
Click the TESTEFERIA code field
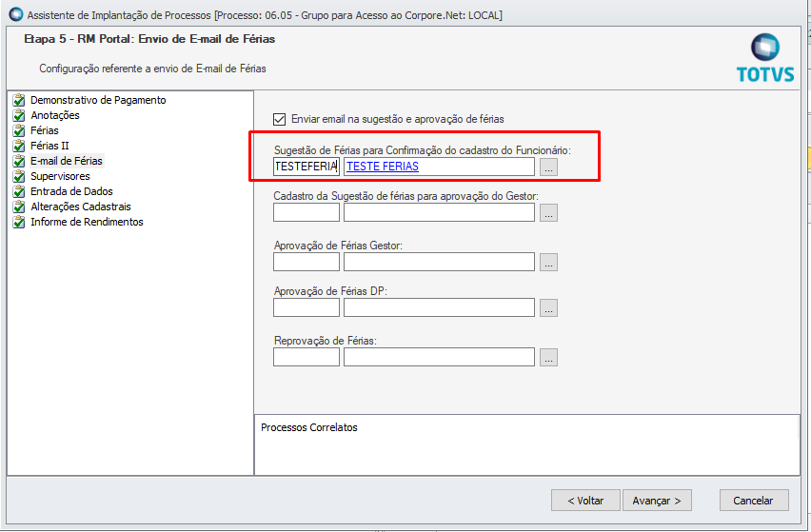307,167
